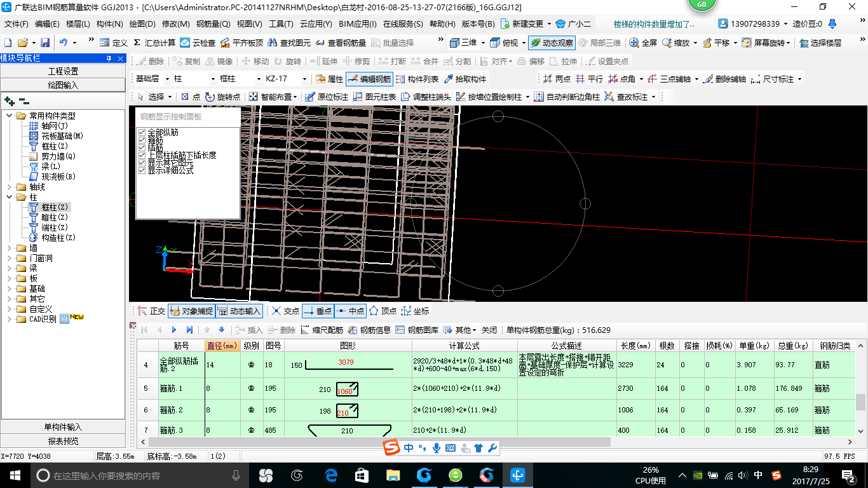Activate 动态观察 orbit view
The height and width of the screenshot is (488, 868).
552,43
